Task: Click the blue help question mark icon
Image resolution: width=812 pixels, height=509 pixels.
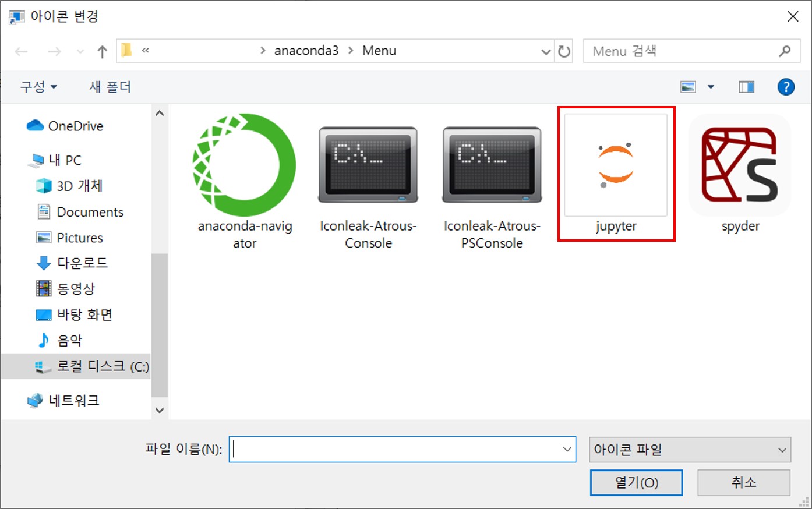Action: tap(786, 87)
